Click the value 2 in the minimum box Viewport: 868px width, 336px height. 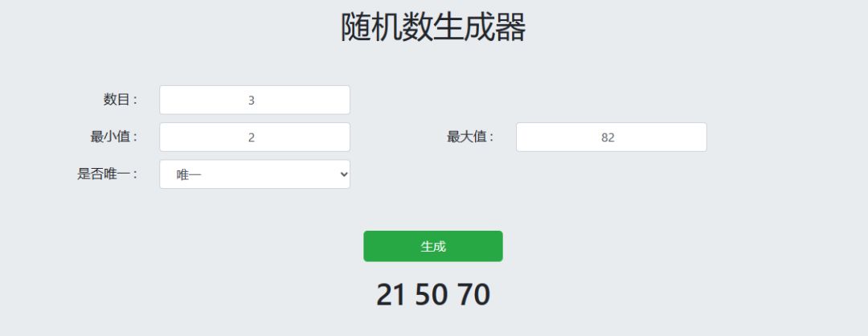[252, 138]
